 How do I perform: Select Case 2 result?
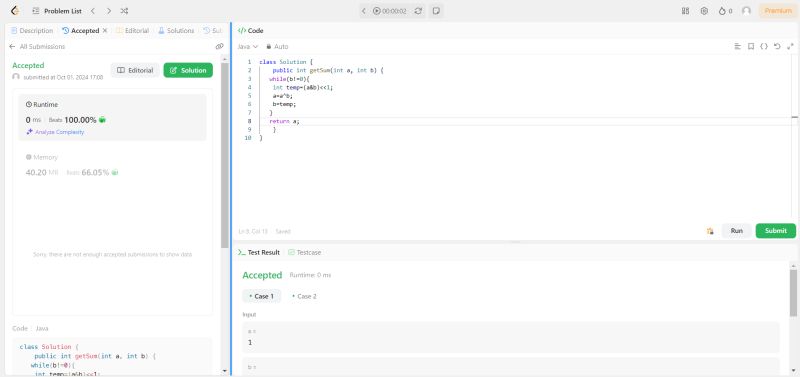pos(304,296)
